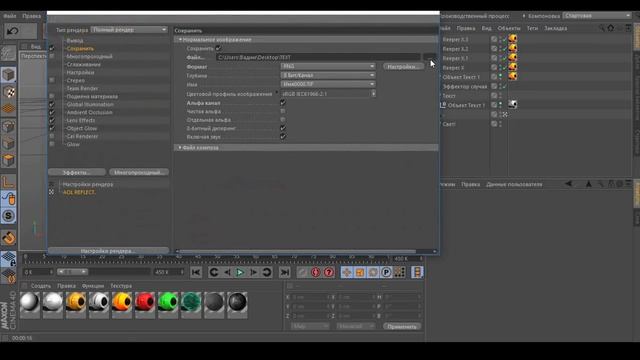Open the Компоновка layout dropdown
Viewport: 640px width, 360px height.
(597, 16)
